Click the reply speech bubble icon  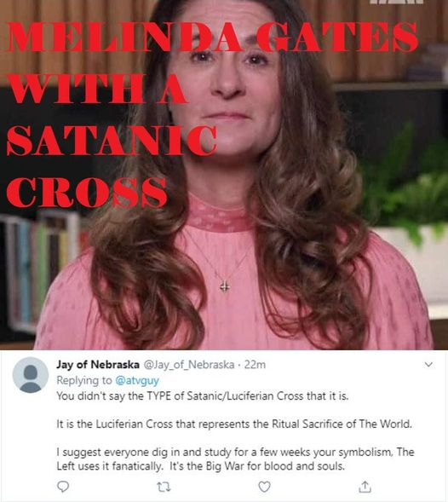point(63,487)
